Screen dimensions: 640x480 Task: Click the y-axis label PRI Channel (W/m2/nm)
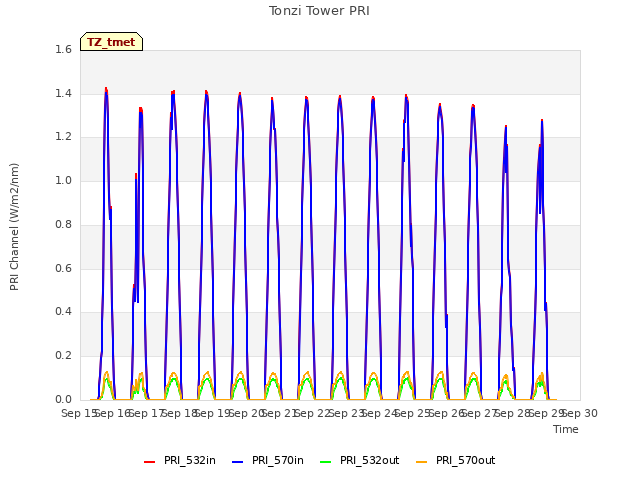[14, 227]
